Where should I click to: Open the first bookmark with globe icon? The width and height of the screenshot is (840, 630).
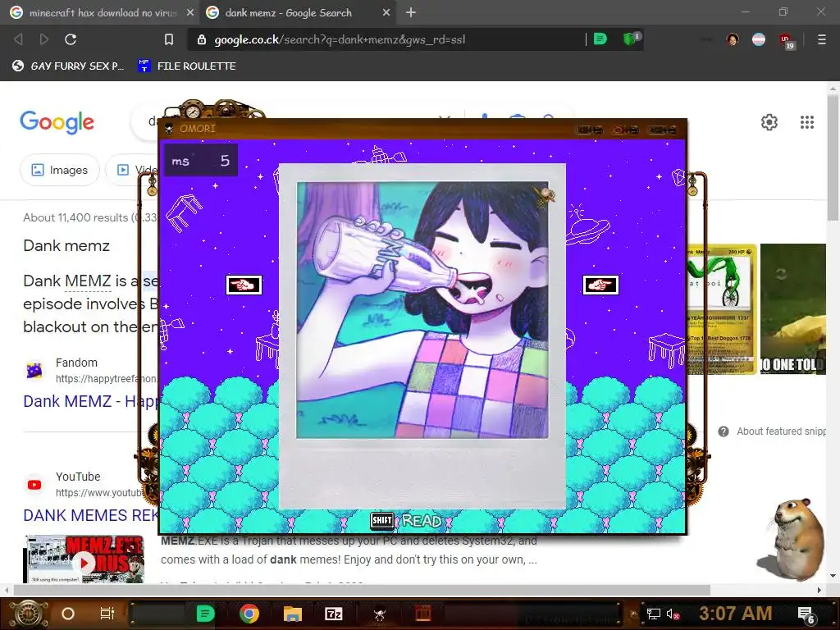tap(68, 66)
